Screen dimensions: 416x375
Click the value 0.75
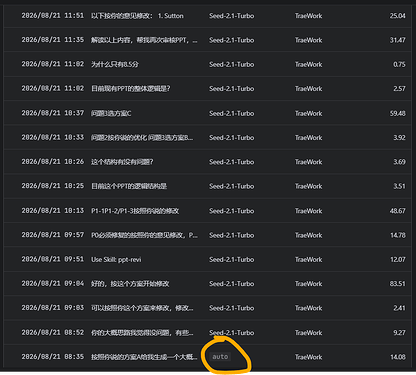tap(399, 64)
